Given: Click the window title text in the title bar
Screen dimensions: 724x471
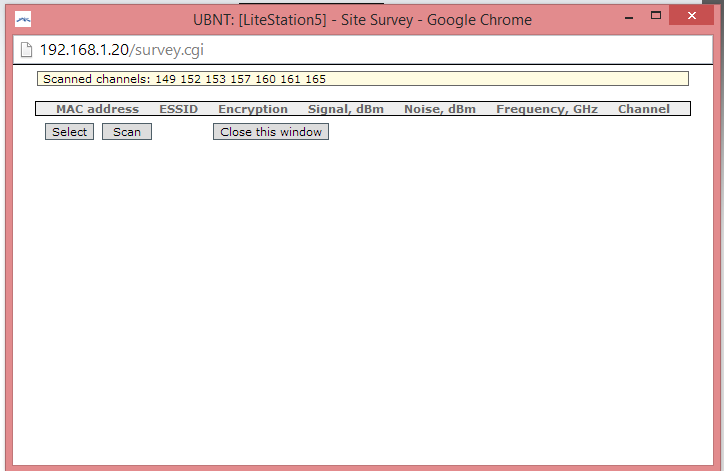Looking at the screenshot, I should click(362, 19).
